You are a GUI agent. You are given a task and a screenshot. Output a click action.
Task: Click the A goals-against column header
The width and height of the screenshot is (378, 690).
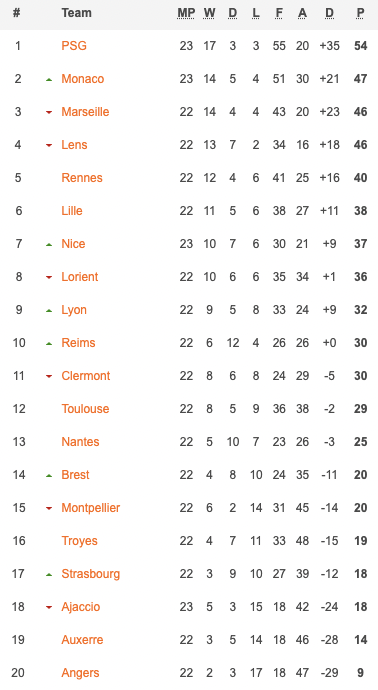click(302, 13)
